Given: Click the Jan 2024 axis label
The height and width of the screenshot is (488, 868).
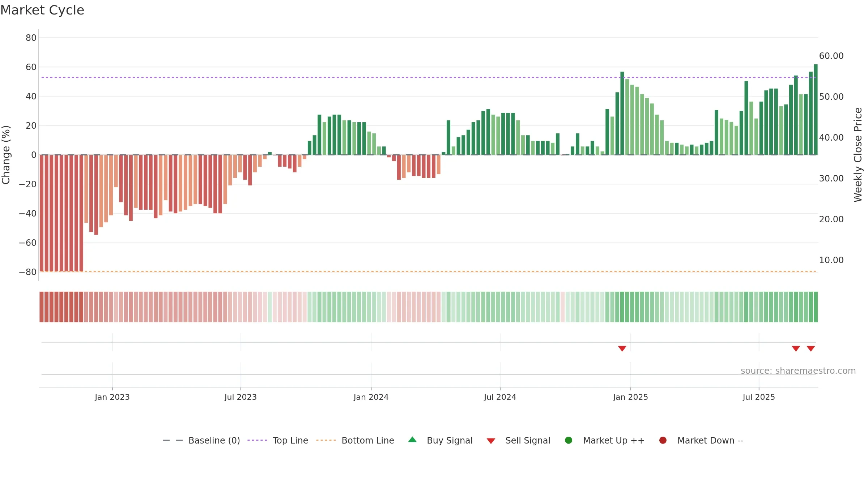Looking at the screenshot, I should (371, 397).
